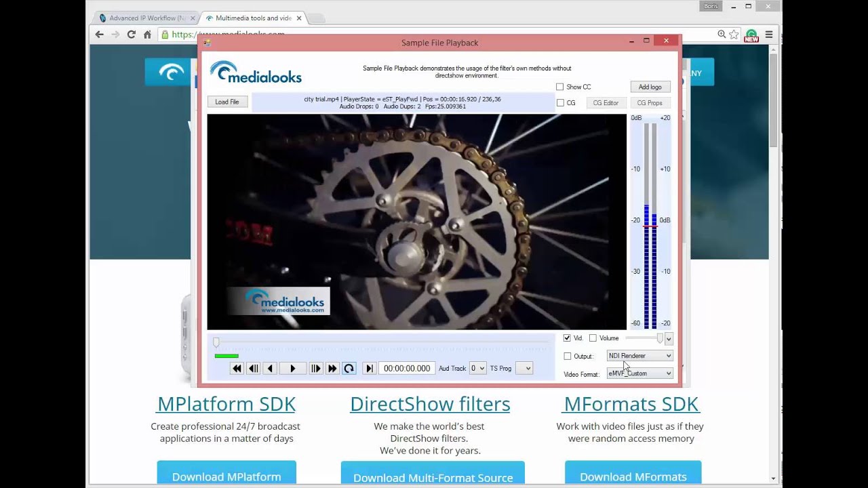Click the browser vertical scrollbar
868x488 pixels.
pos(774,264)
